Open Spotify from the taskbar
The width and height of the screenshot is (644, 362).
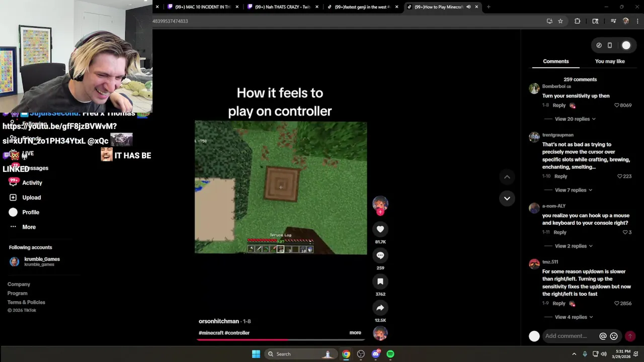pyautogui.click(x=390, y=354)
